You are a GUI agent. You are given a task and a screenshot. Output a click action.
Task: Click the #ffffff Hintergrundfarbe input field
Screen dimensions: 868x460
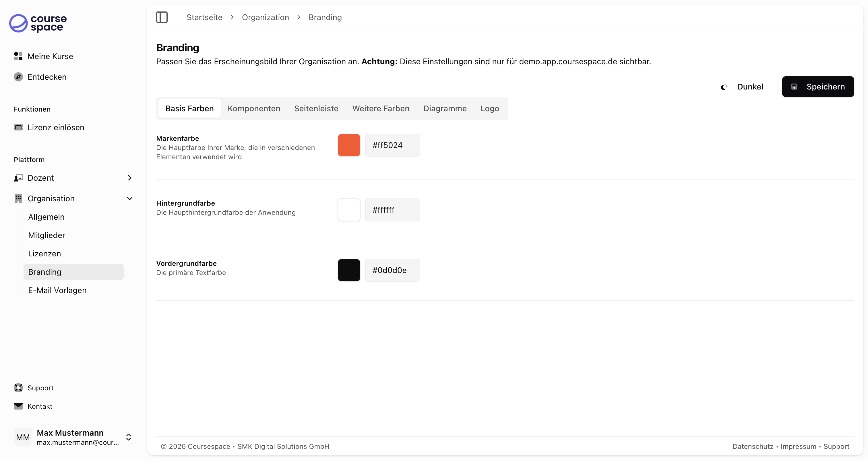pos(392,210)
